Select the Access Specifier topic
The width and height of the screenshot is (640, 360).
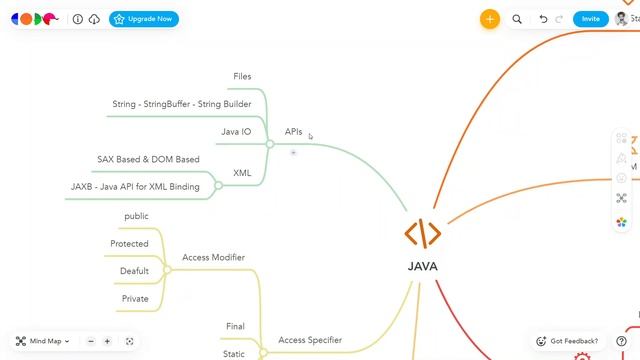pos(310,340)
